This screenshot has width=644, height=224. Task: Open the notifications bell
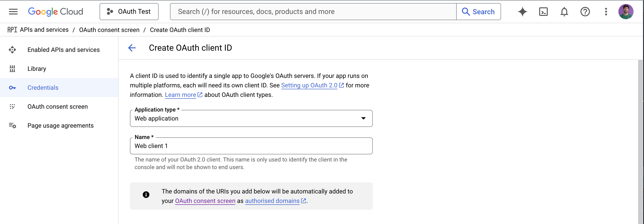click(564, 12)
